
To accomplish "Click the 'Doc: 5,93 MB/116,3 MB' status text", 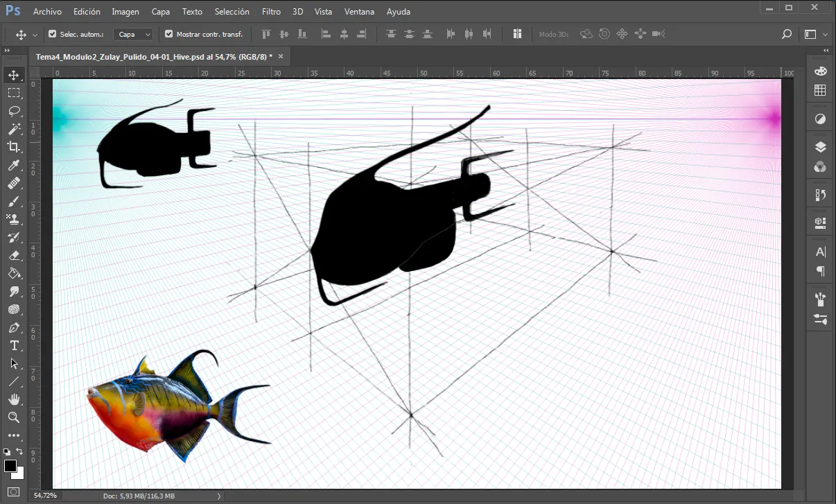I will 139,496.
